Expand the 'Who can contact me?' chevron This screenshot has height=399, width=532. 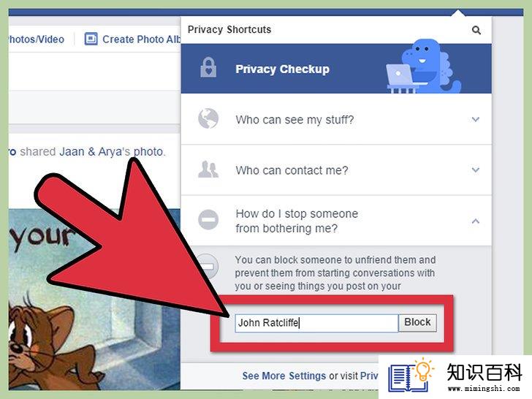476,170
